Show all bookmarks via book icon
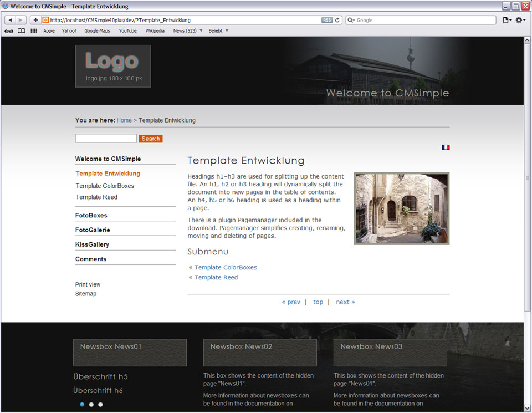The width and height of the screenshot is (532, 413). 22,31
